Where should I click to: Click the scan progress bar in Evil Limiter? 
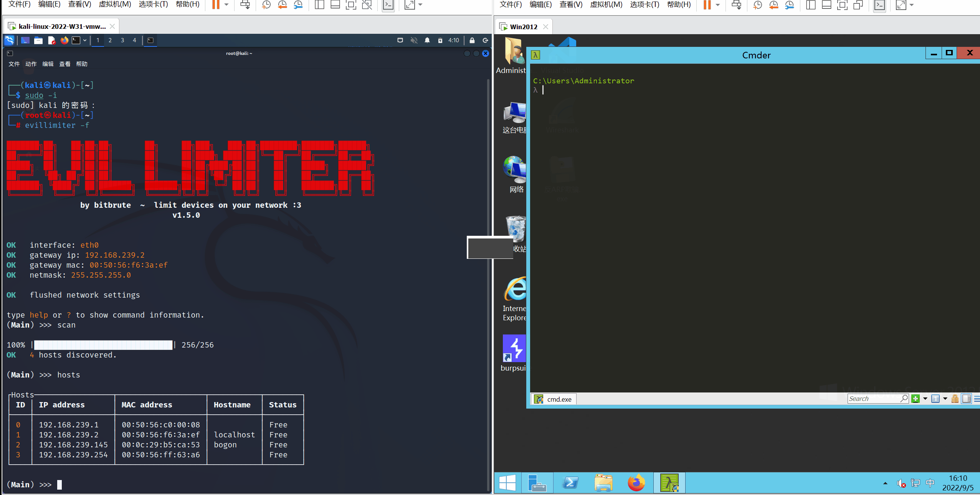click(102, 344)
